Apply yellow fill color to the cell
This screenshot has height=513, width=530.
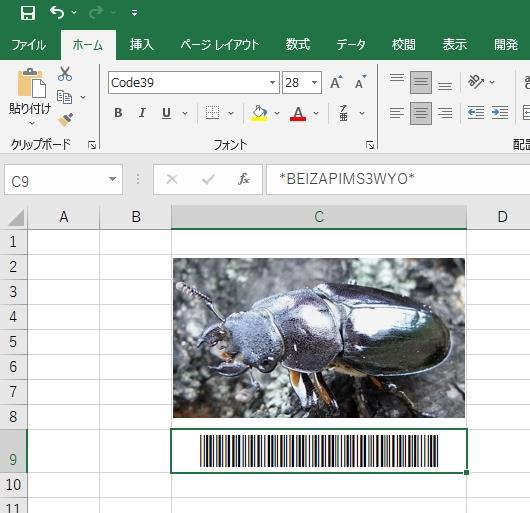259,113
